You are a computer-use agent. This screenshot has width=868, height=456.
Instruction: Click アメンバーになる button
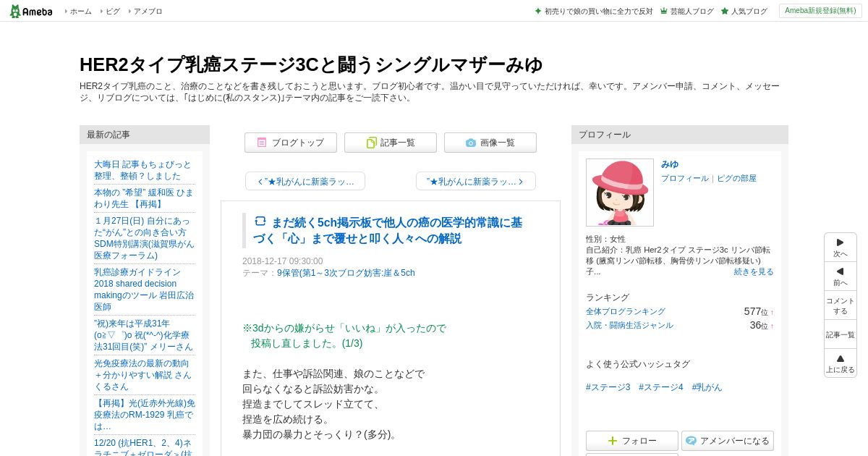pos(728,441)
